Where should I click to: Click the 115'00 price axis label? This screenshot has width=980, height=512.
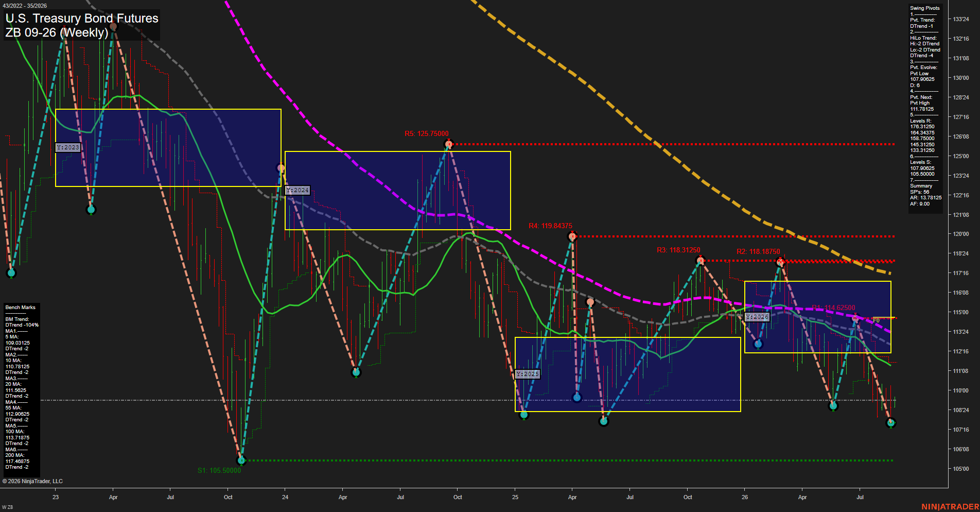click(961, 312)
